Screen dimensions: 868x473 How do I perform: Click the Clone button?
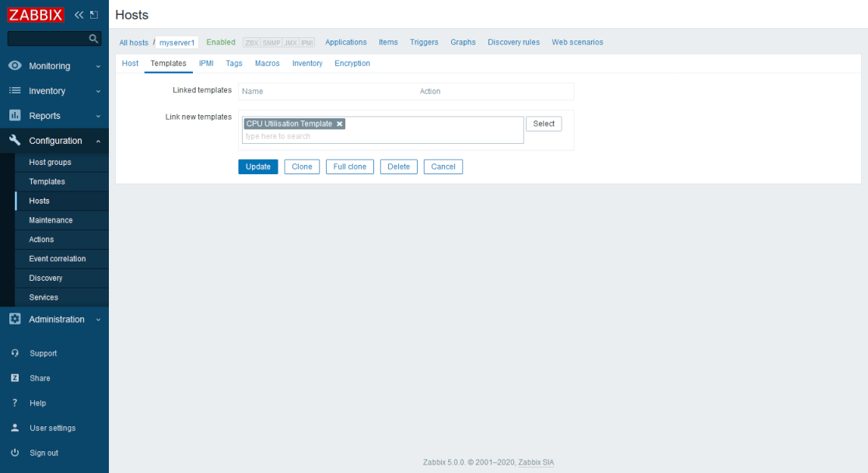[x=302, y=166]
